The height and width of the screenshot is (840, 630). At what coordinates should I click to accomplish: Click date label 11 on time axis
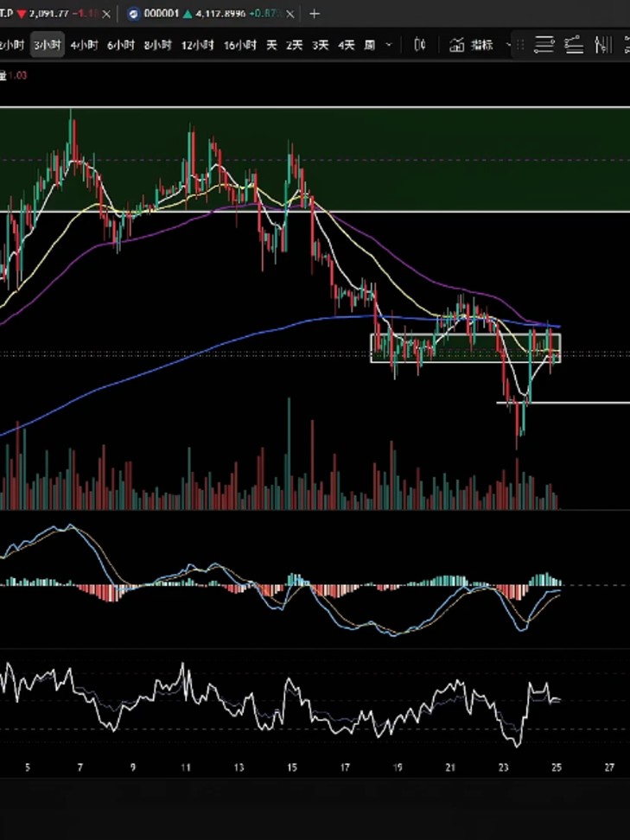coord(185,767)
